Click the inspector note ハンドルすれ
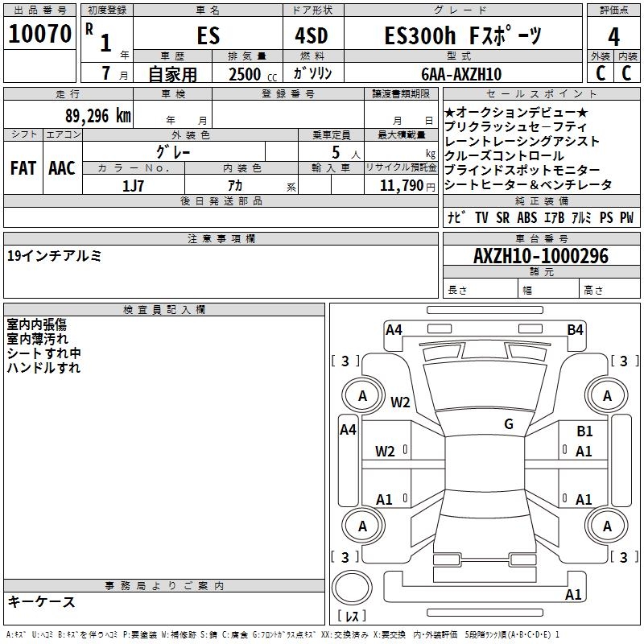 tap(43, 368)
